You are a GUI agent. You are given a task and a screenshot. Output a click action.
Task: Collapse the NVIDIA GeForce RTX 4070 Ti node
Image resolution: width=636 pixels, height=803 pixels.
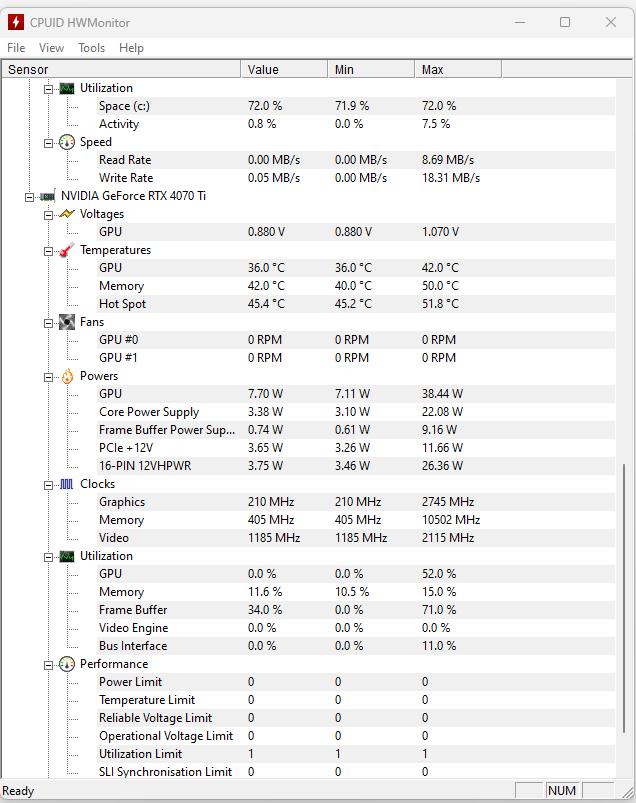pyautogui.click(x=30, y=196)
